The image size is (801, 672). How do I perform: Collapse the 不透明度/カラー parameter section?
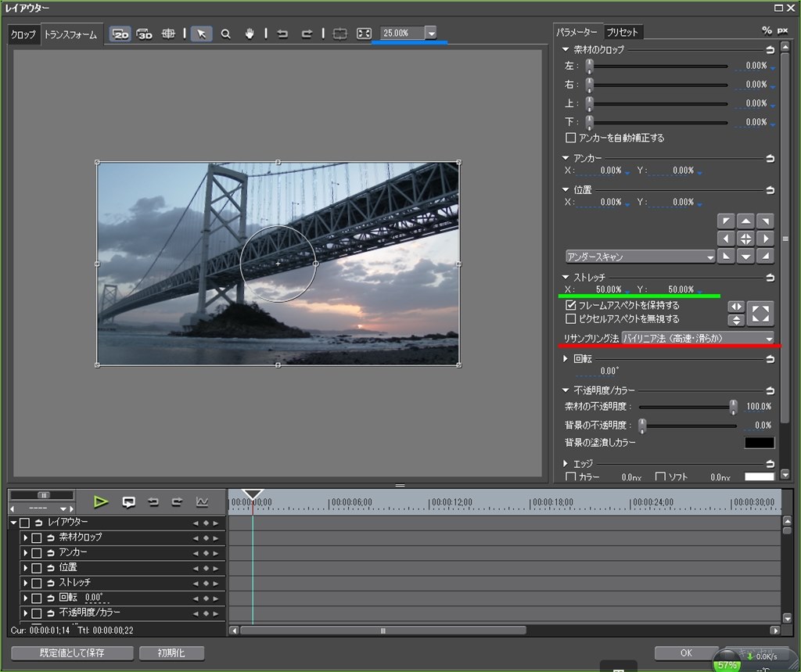[x=565, y=390]
